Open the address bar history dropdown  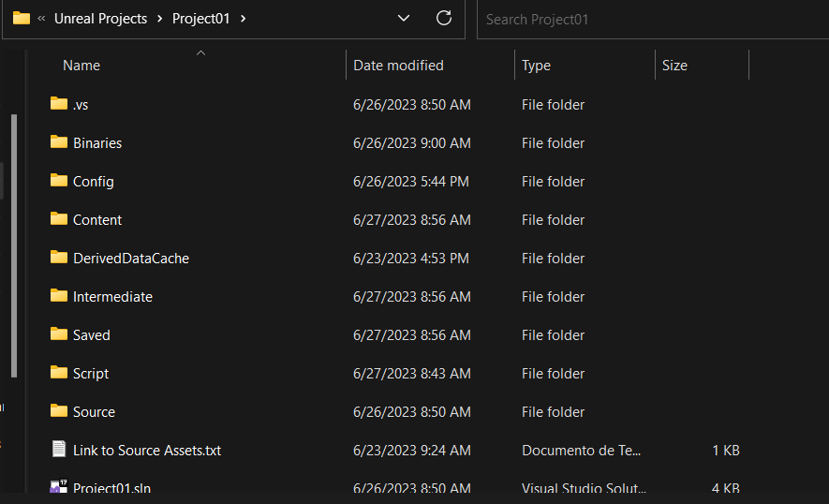(404, 19)
